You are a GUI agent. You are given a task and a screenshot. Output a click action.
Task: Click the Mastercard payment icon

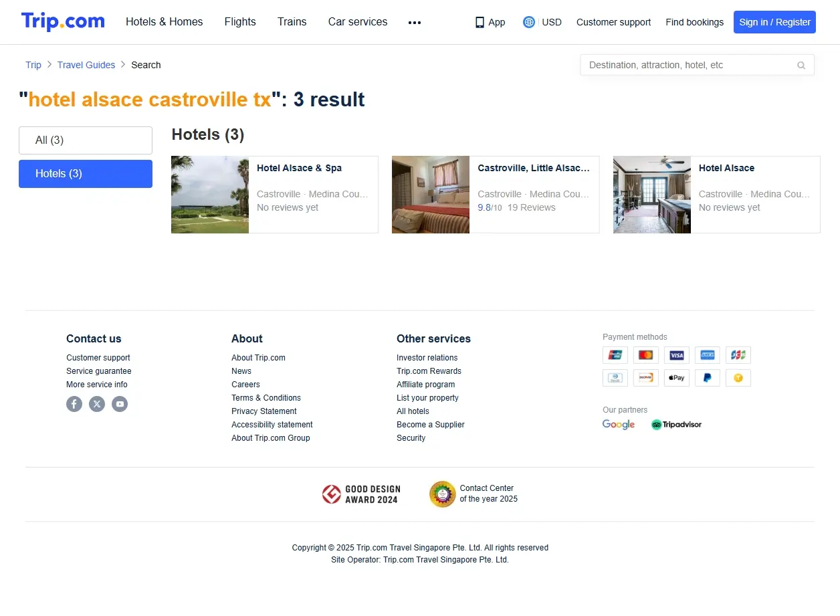coord(646,355)
